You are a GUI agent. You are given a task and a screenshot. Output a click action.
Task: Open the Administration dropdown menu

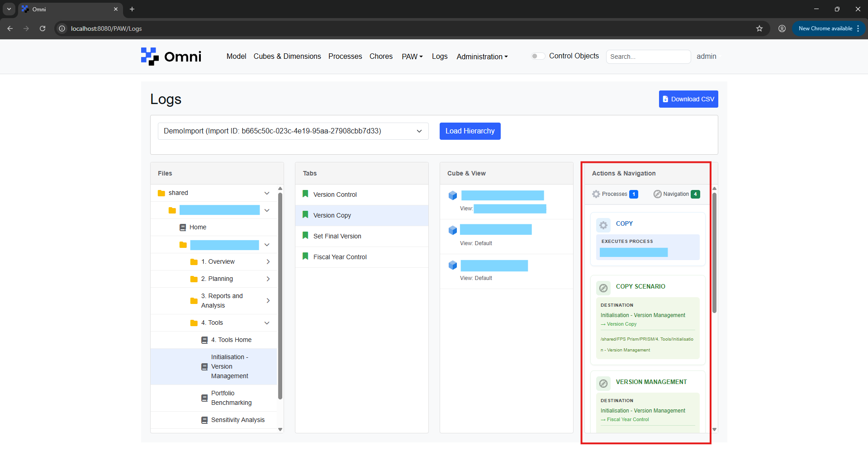coord(482,57)
